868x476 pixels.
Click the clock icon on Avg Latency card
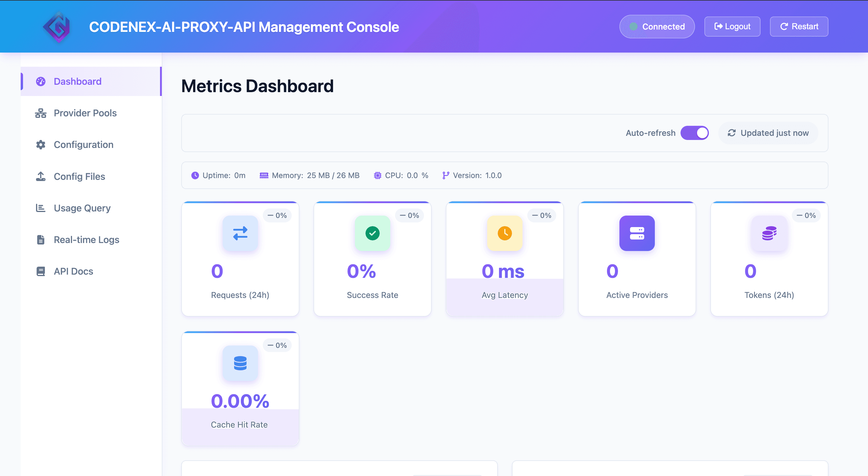pyautogui.click(x=505, y=233)
